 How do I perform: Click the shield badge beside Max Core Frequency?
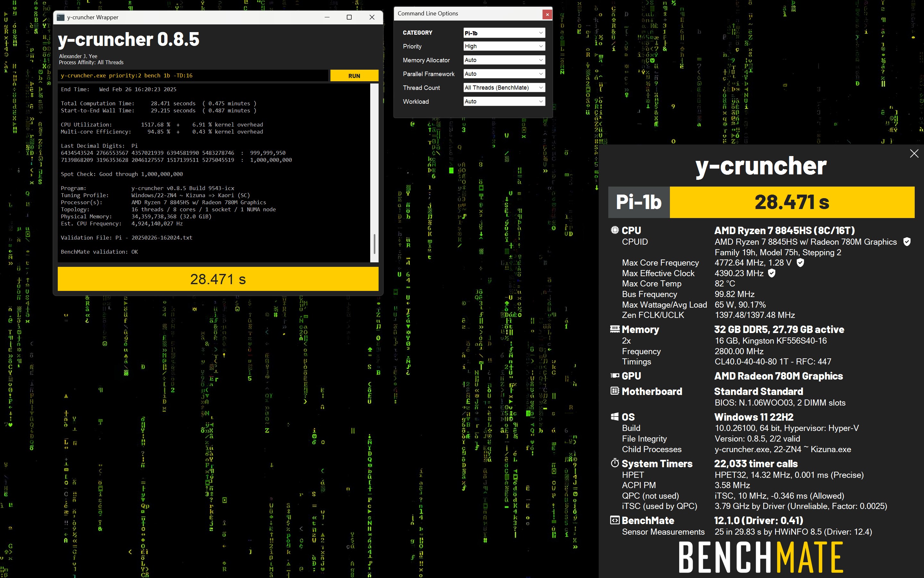pyautogui.click(x=800, y=263)
